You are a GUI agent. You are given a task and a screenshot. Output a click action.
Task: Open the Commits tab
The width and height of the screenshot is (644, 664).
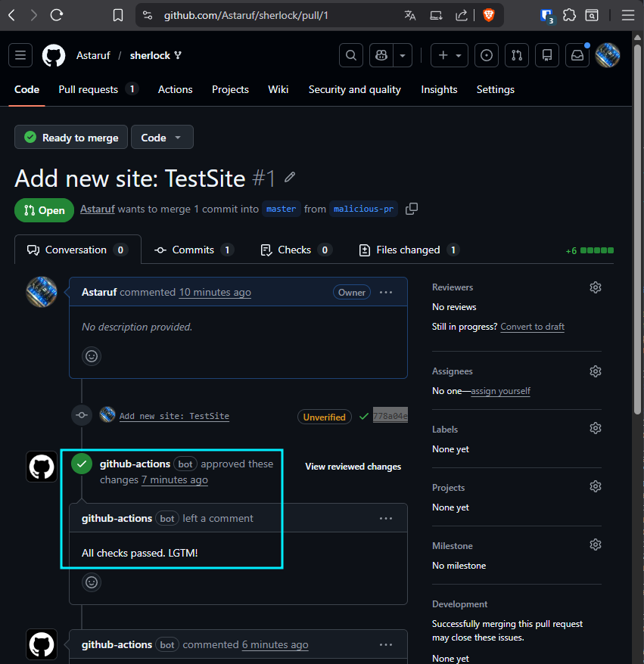coord(194,250)
